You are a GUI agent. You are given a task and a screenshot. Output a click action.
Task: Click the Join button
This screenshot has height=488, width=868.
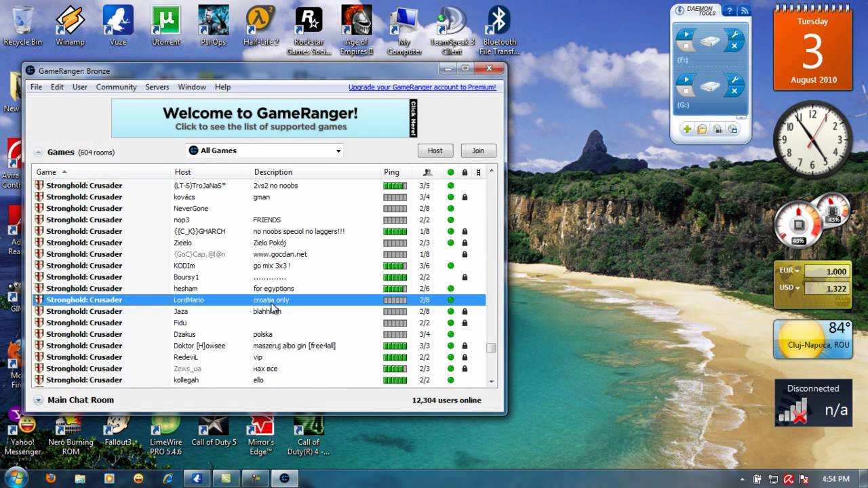point(478,150)
